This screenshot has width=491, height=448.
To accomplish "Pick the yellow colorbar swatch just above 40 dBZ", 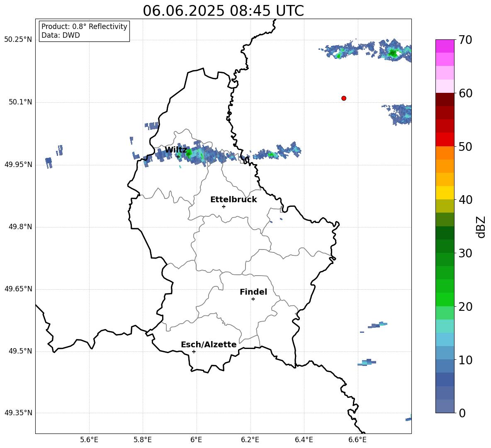I will (445, 193).
